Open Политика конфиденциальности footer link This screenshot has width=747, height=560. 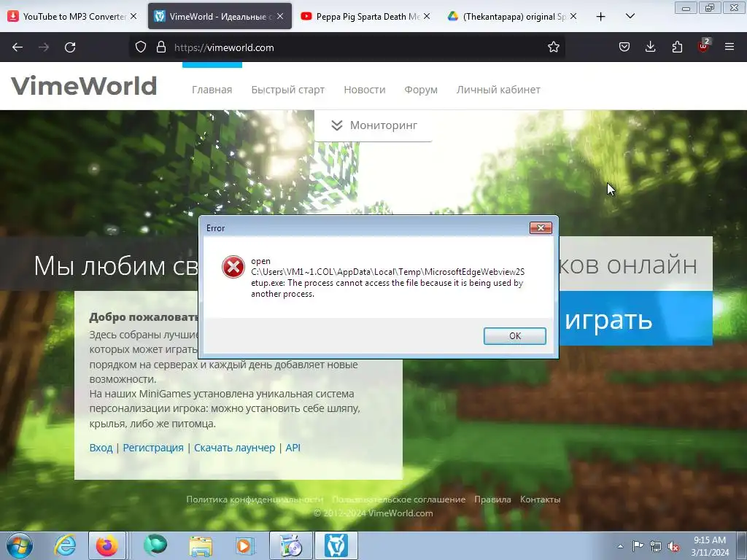pyautogui.click(x=255, y=499)
